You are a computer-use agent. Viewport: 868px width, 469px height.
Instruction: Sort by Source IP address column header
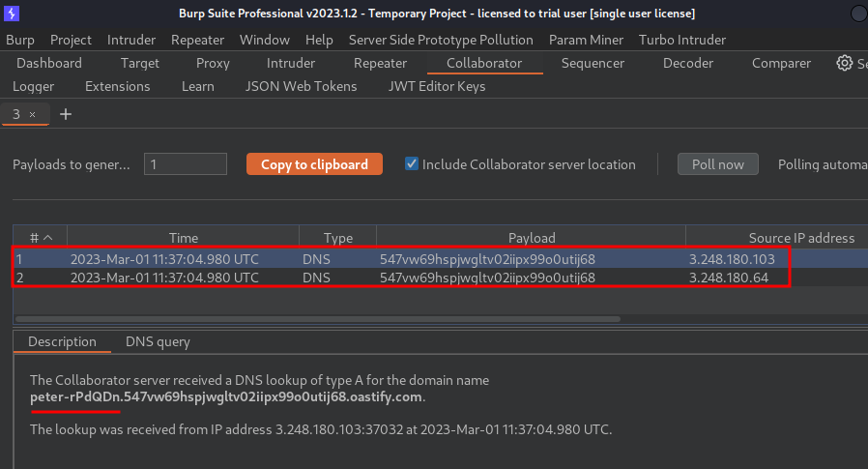point(801,238)
